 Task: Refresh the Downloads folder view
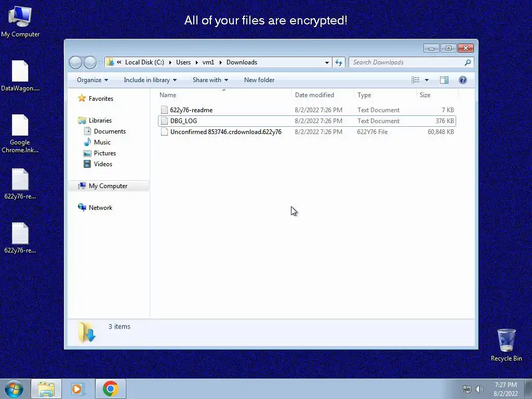click(339, 62)
